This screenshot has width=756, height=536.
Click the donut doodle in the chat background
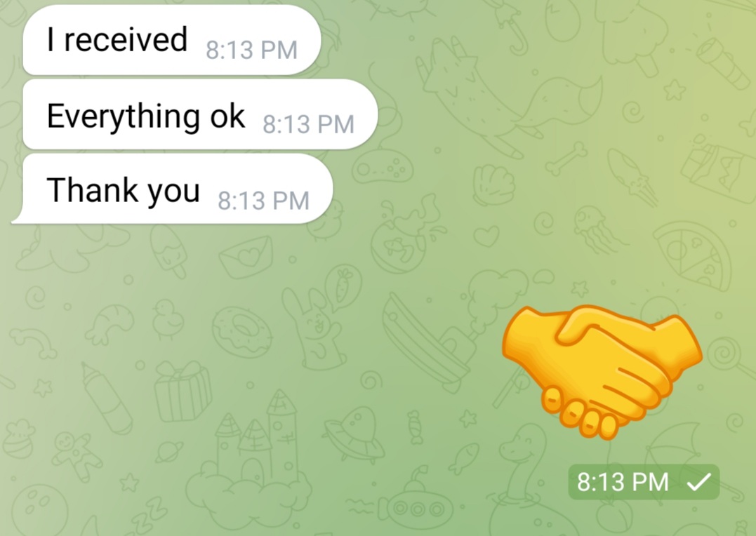(x=242, y=332)
